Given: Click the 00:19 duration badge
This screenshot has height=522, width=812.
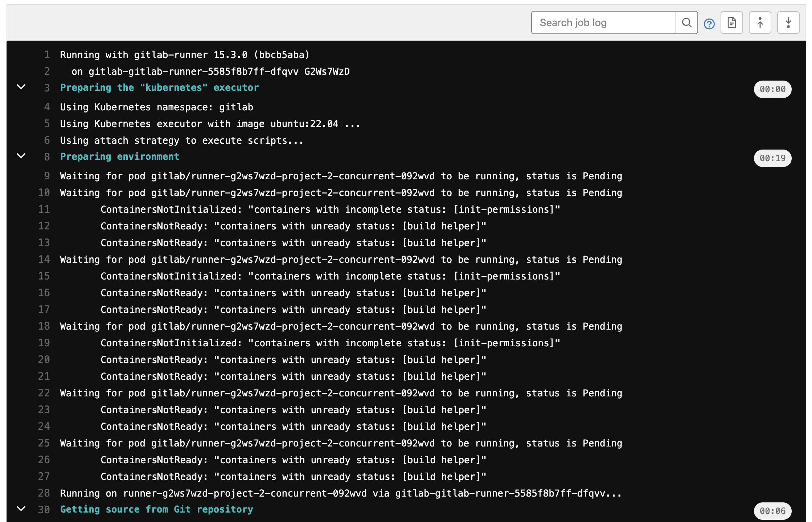Looking at the screenshot, I should click(772, 158).
